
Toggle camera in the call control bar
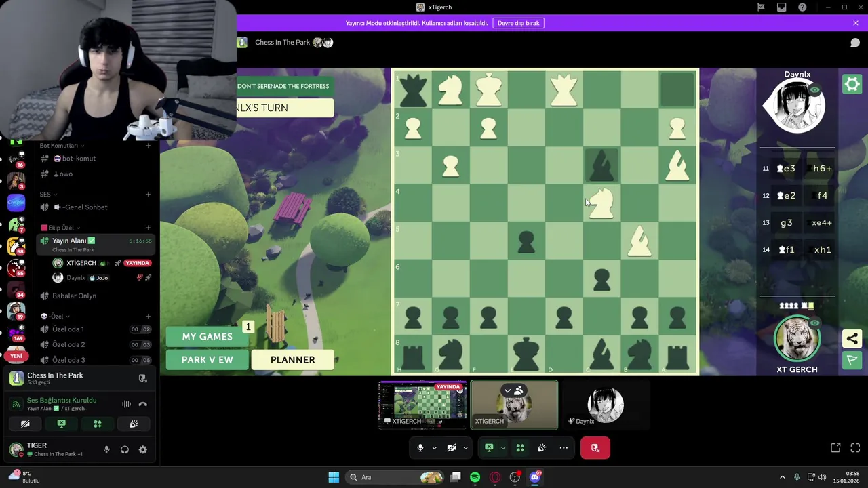pyautogui.click(x=451, y=448)
